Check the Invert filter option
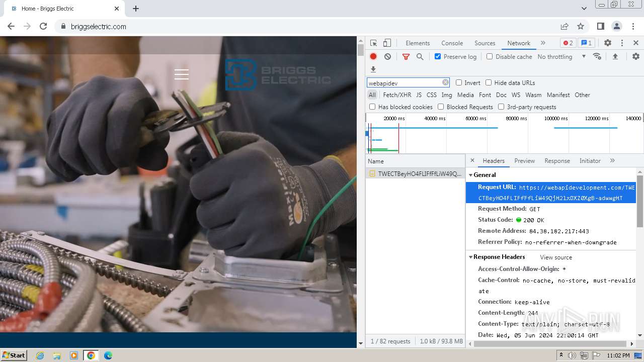Screen dimensions: 644x362 pos(459,82)
